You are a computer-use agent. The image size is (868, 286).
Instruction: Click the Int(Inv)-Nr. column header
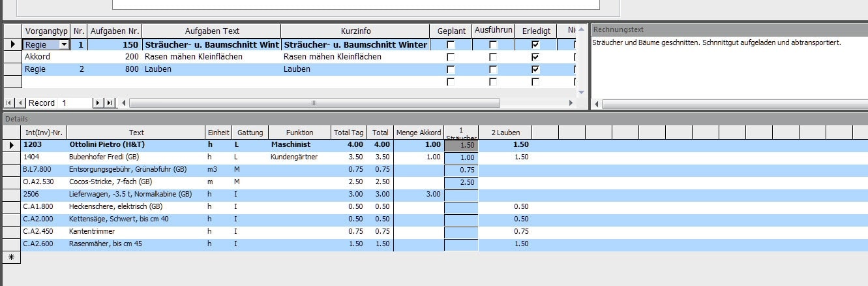tap(43, 133)
